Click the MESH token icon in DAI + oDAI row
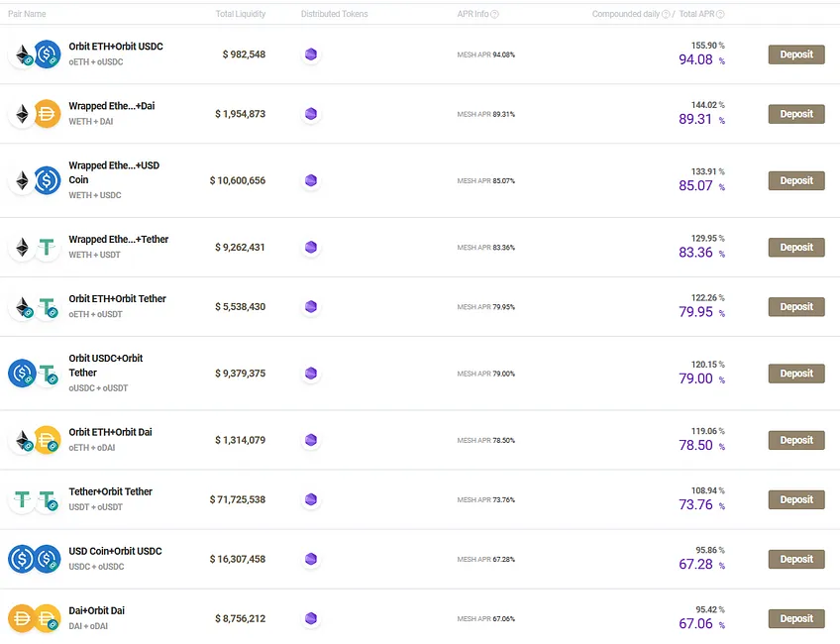The image size is (840, 644). (311, 618)
